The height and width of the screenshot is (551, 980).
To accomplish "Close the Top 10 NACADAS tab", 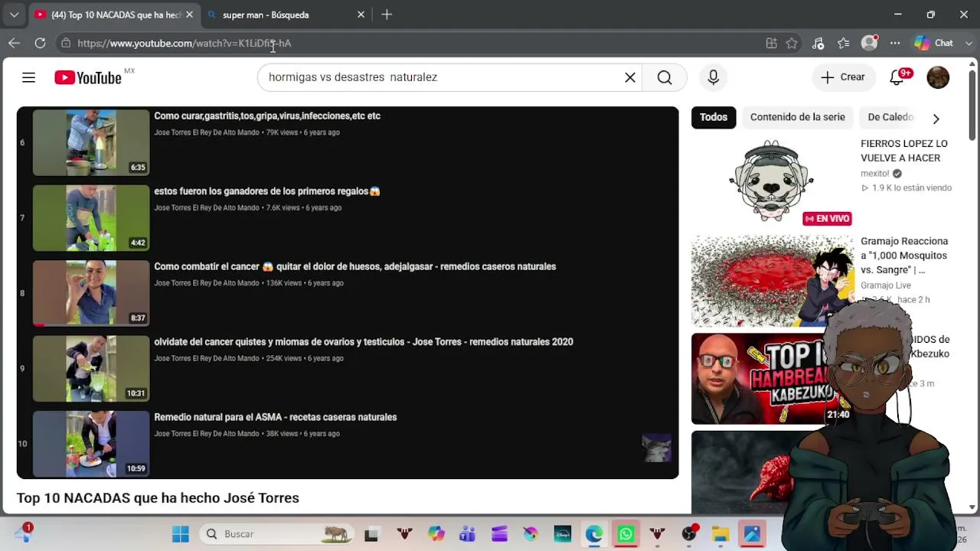I will (x=189, y=15).
